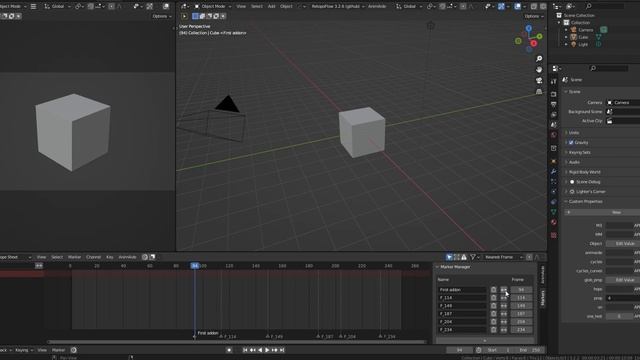Play the animation forward
This screenshot has width=640, height=360.
click(x=267, y=350)
